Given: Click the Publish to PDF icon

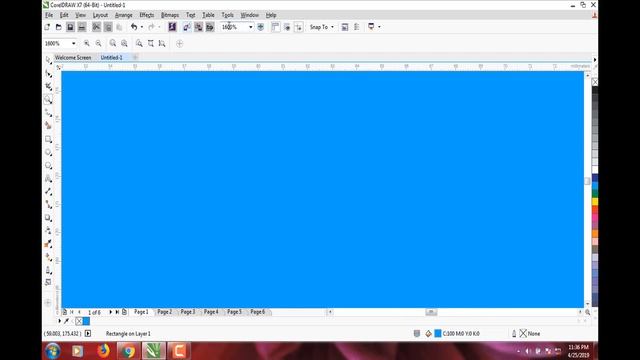Looking at the screenshot, I should (210, 27).
